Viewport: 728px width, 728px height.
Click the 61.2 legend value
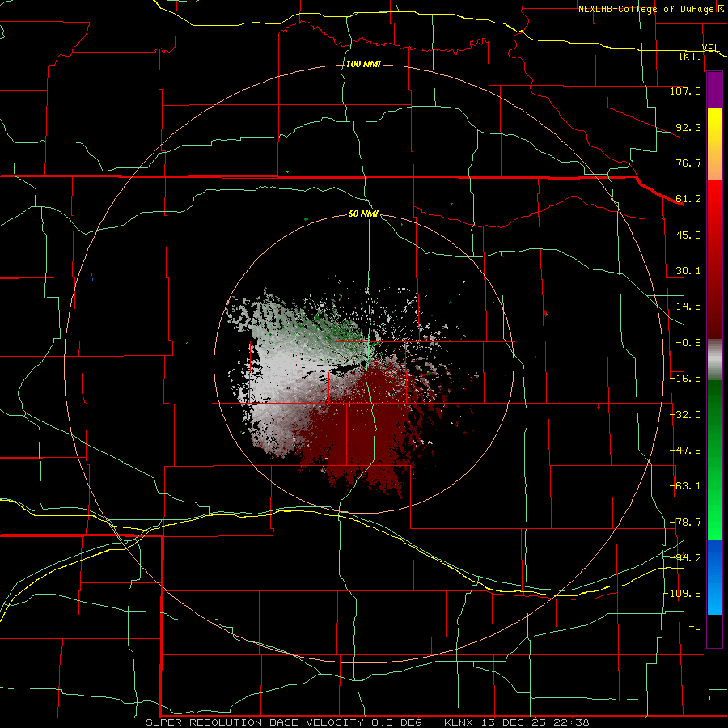tap(688, 199)
